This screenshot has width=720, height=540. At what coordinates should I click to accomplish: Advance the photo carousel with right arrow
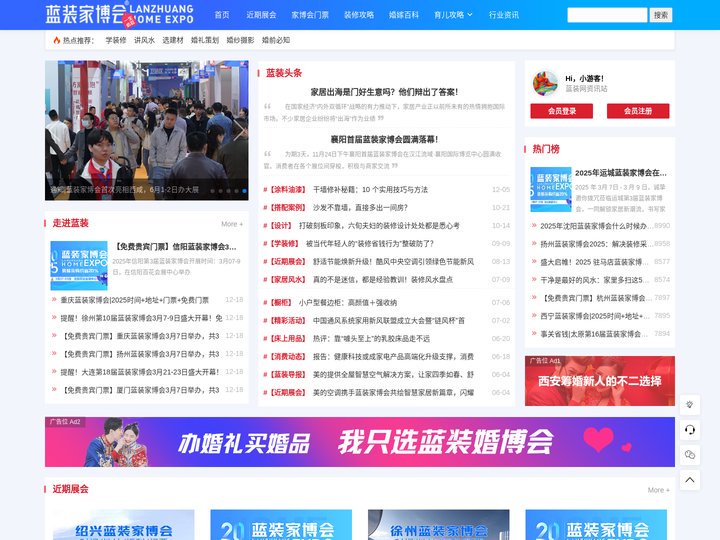(239, 131)
